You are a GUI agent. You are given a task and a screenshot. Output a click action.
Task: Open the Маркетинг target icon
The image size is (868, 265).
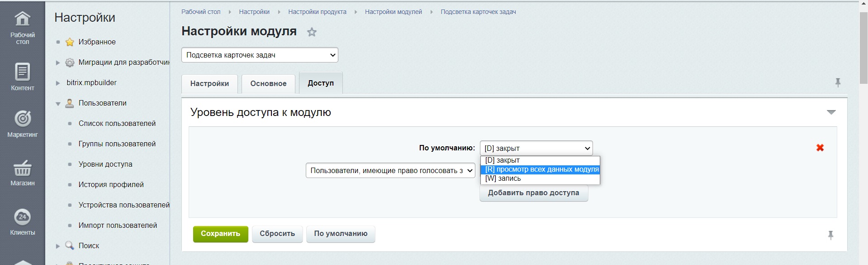pyautogui.click(x=22, y=119)
